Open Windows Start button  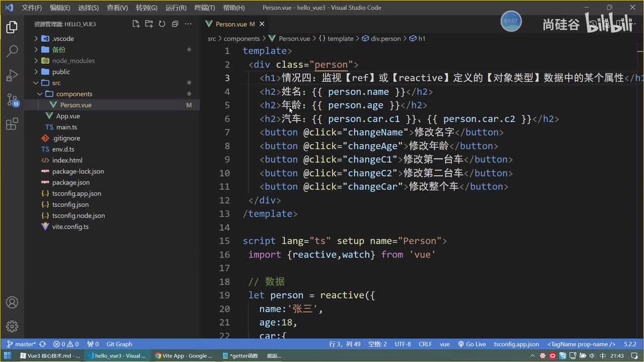(x=8, y=356)
